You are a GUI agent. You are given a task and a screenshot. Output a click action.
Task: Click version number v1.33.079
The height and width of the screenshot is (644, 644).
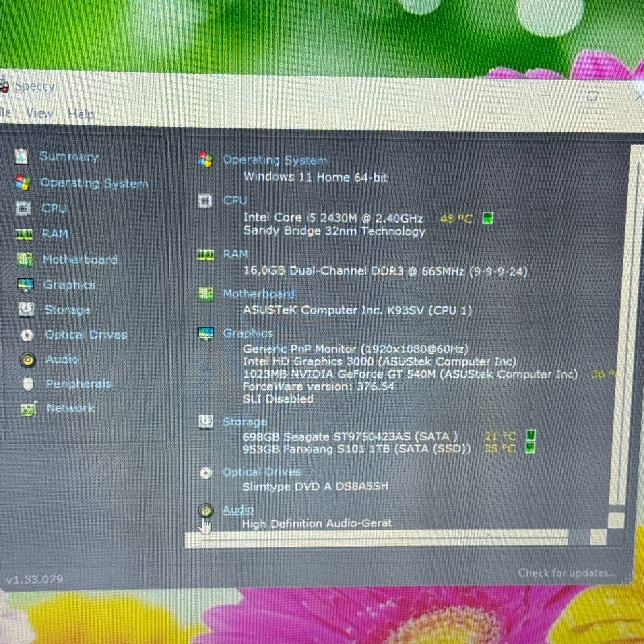tap(35, 579)
